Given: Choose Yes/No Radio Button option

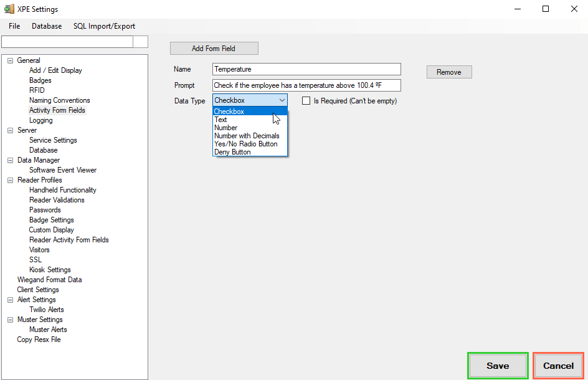Looking at the screenshot, I should click(250, 144).
